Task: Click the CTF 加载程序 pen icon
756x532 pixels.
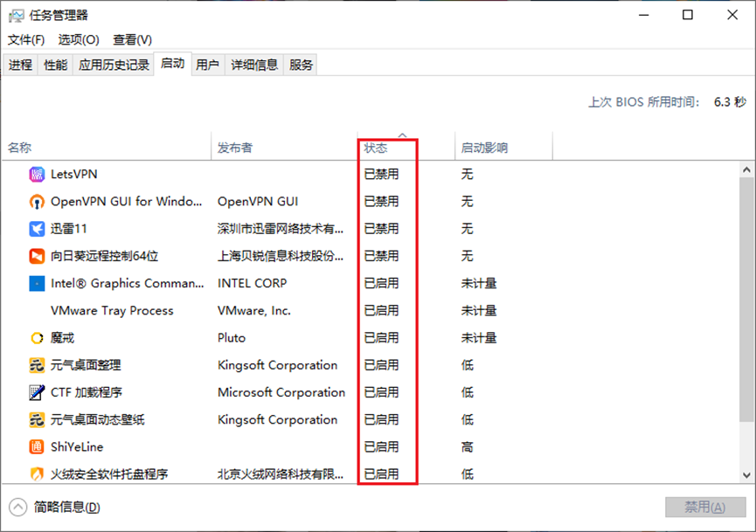Action: pos(37,393)
